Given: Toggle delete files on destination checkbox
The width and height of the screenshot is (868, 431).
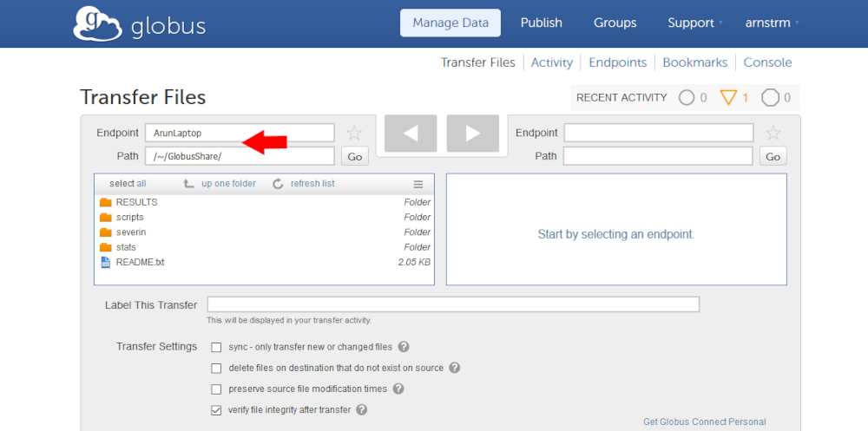Looking at the screenshot, I should click(216, 368).
